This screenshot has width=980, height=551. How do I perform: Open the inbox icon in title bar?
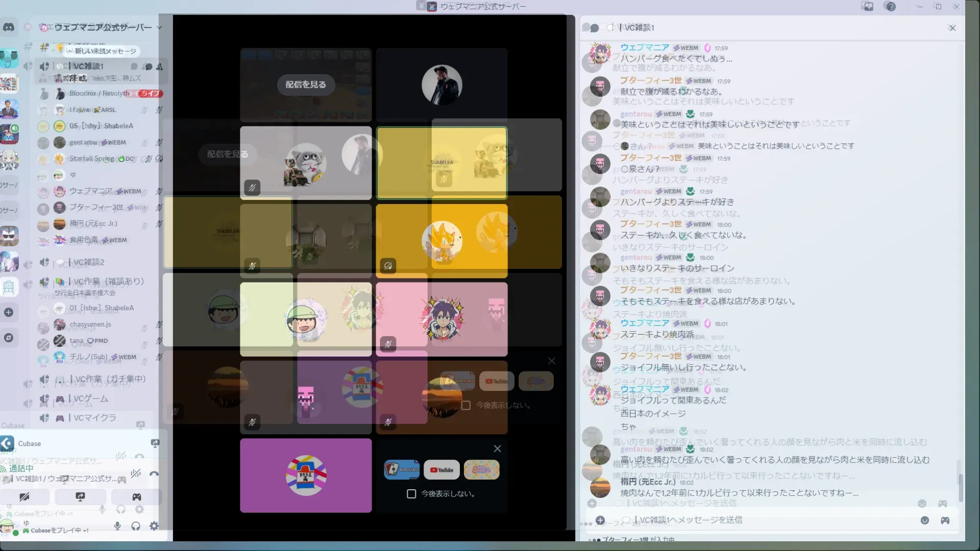point(868,7)
